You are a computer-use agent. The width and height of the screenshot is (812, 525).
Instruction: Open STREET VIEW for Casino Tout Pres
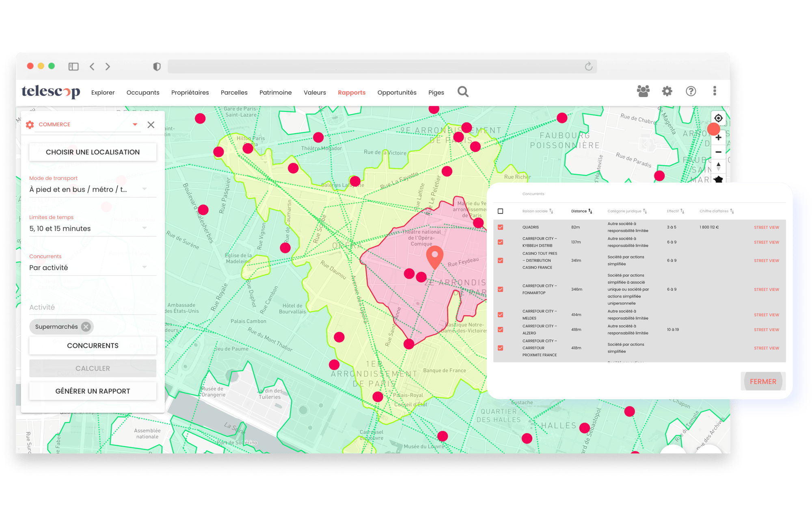pos(767,260)
